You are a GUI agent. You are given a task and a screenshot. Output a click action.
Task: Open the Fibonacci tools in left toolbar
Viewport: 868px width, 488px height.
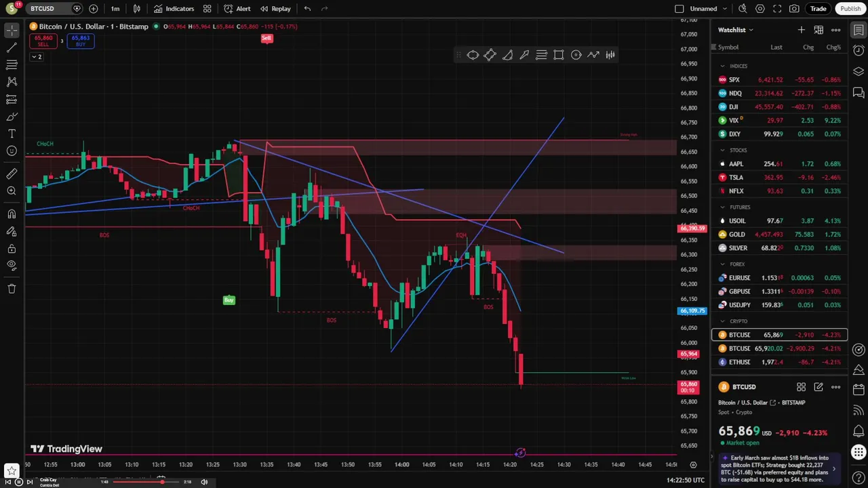(x=12, y=64)
